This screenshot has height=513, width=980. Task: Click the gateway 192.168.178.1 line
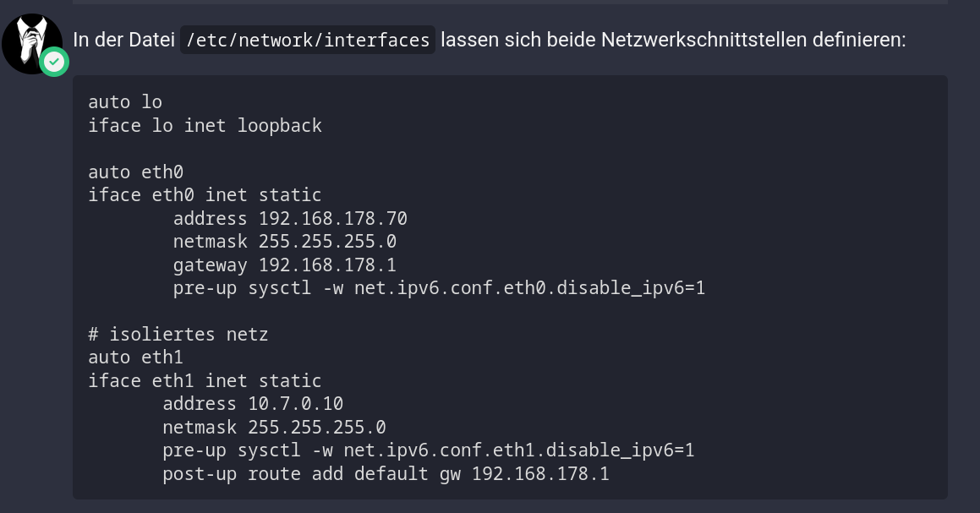(x=285, y=265)
